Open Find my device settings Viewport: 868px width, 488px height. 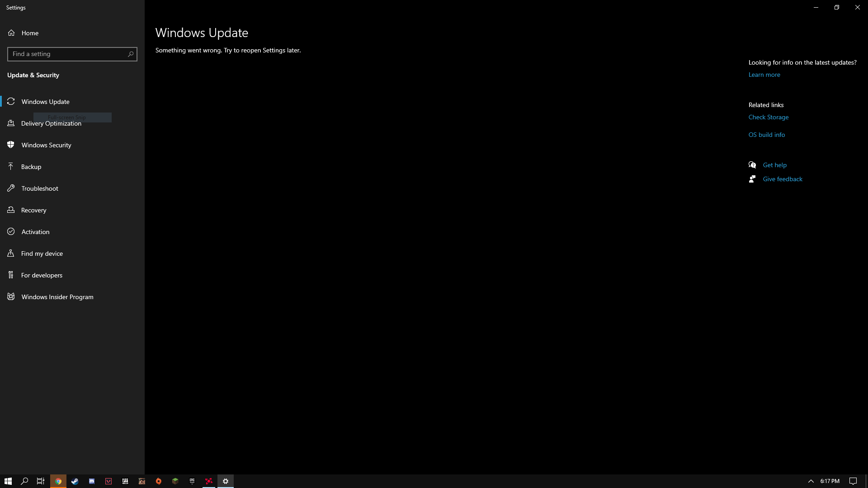(72, 253)
